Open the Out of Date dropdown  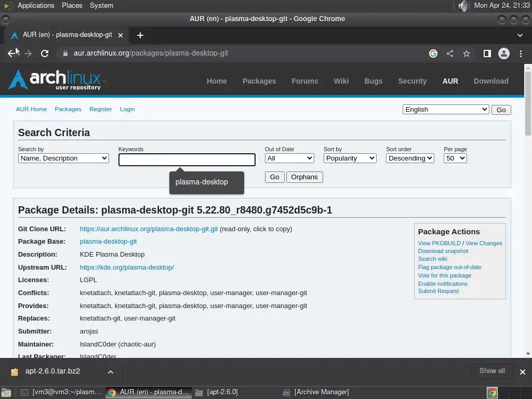click(289, 158)
